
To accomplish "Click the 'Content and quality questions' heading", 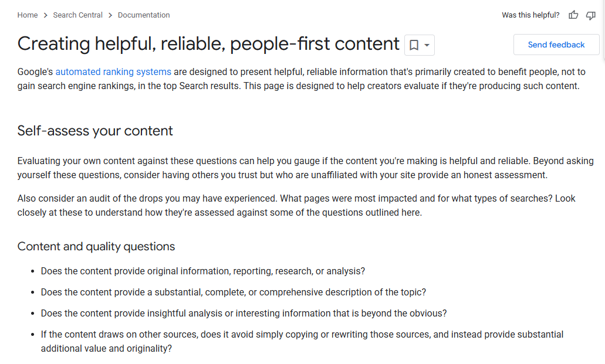I will pyautogui.click(x=96, y=246).
